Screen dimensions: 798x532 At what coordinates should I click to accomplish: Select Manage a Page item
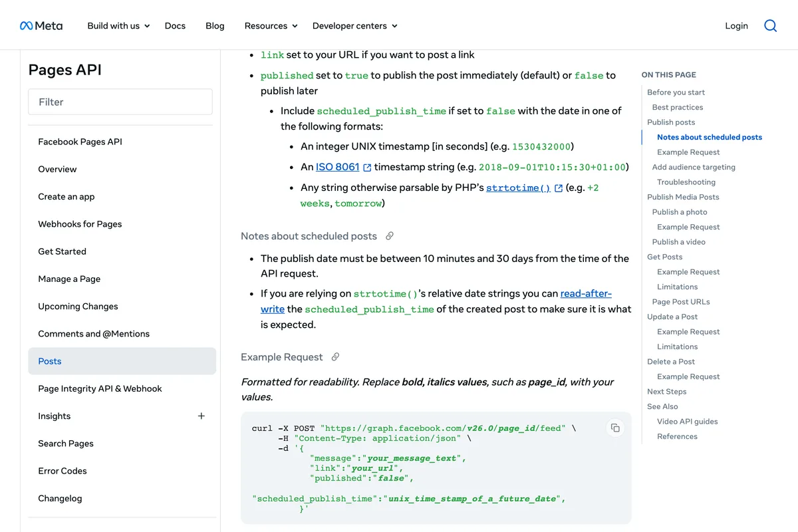coord(69,279)
